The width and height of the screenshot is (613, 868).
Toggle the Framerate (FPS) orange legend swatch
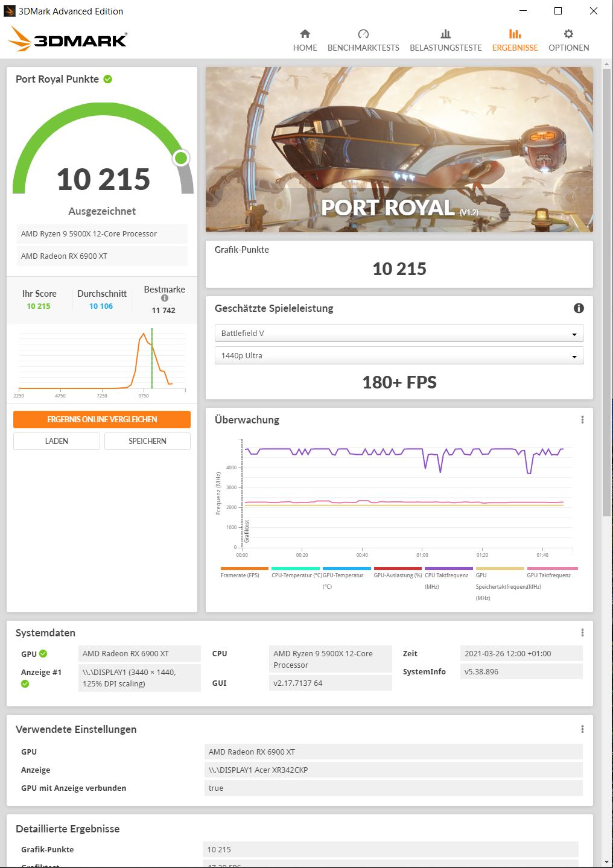(244, 568)
